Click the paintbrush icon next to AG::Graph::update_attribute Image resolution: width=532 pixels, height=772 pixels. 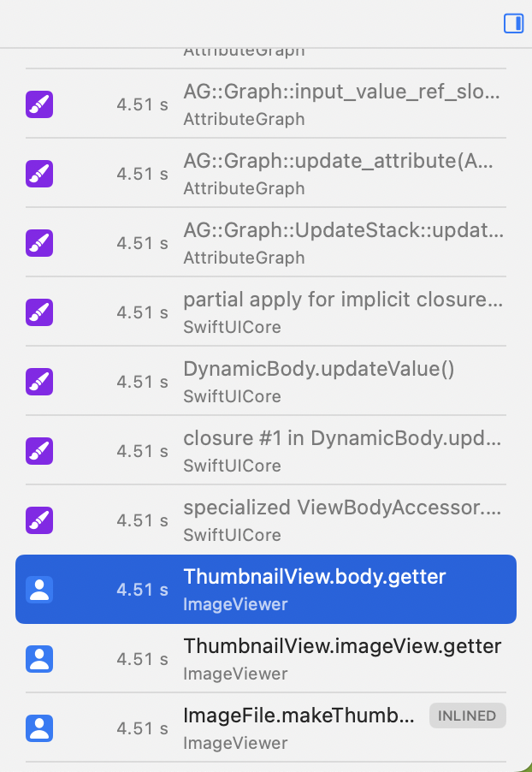(38, 174)
